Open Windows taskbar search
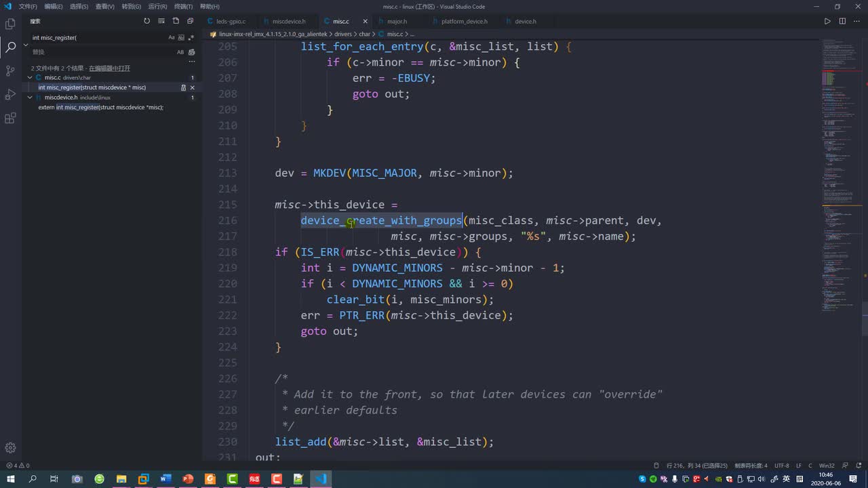 click(x=32, y=479)
